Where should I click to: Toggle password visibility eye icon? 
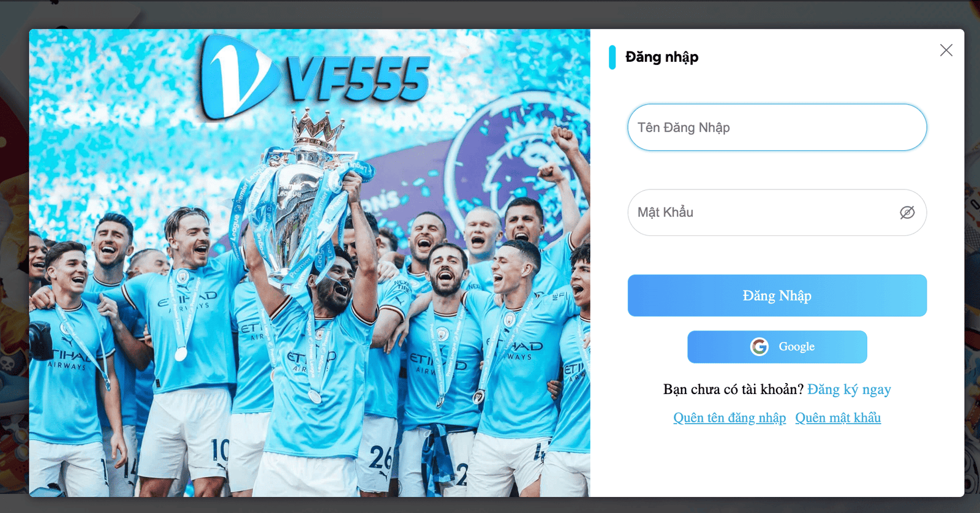(907, 212)
